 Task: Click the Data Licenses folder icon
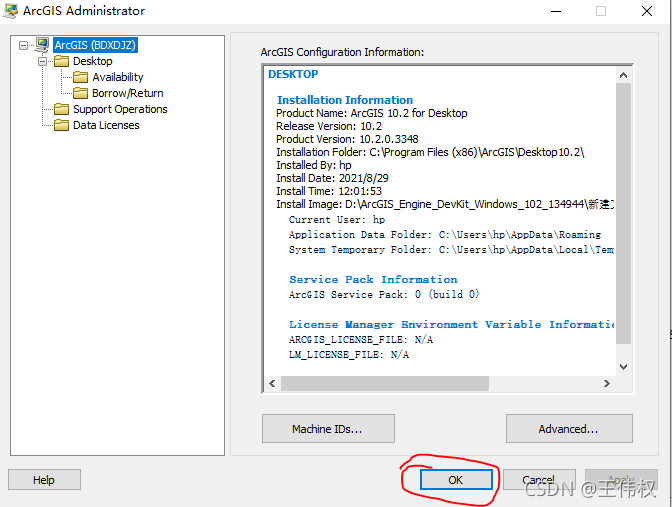tap(62, 125)
